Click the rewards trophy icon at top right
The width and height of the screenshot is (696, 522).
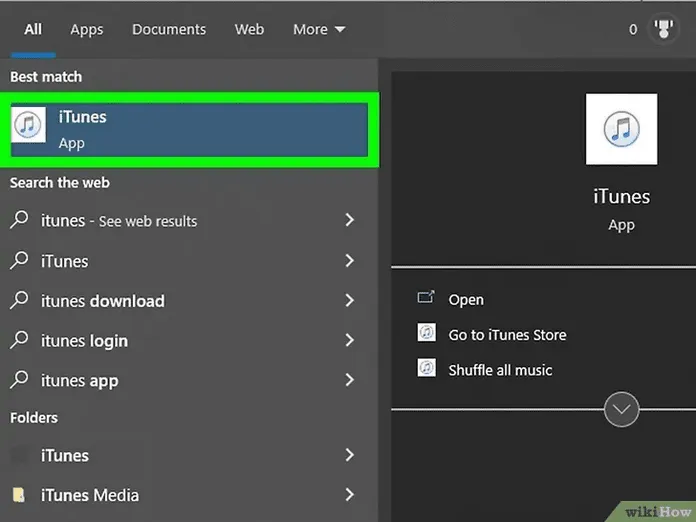[x=663, y=30]
